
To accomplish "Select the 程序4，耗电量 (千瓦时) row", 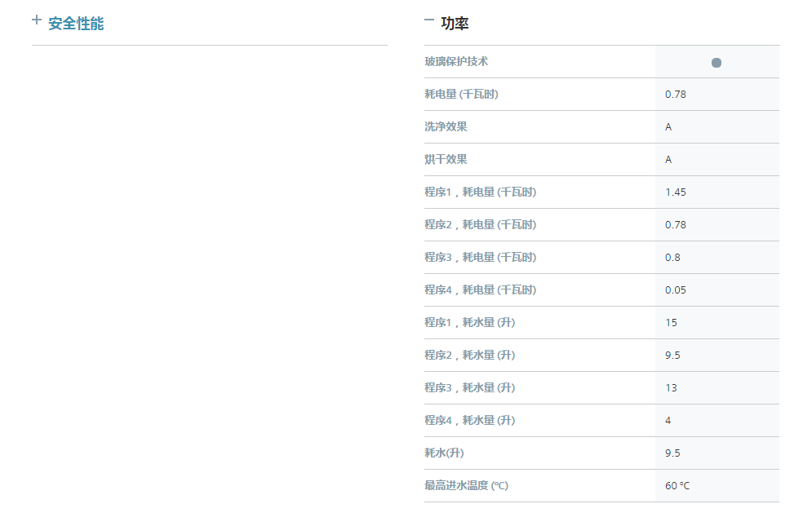I will (601, 290).
